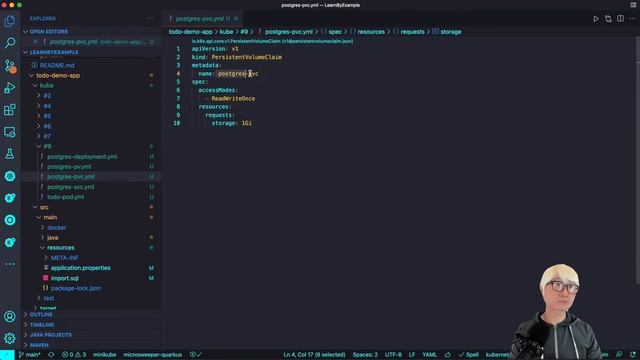The image size is (640, 360).
Task: Open the Accounts icon
Action: click(x=10, y=316)
